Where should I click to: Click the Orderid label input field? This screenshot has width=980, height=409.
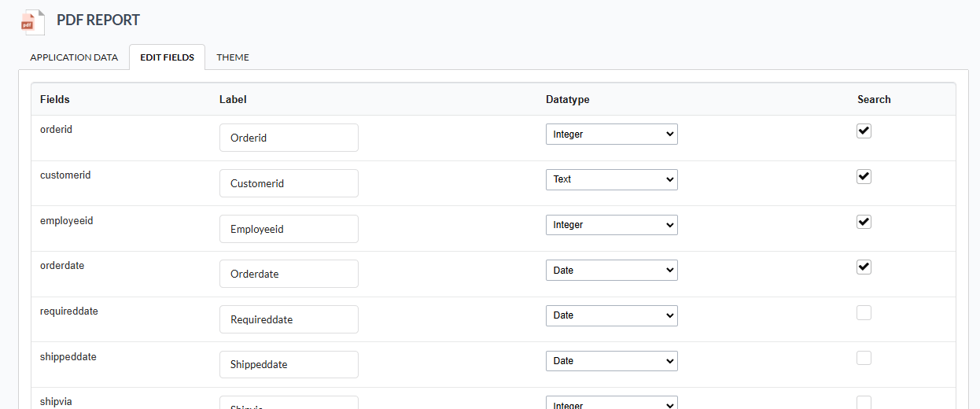click(289, 138)
